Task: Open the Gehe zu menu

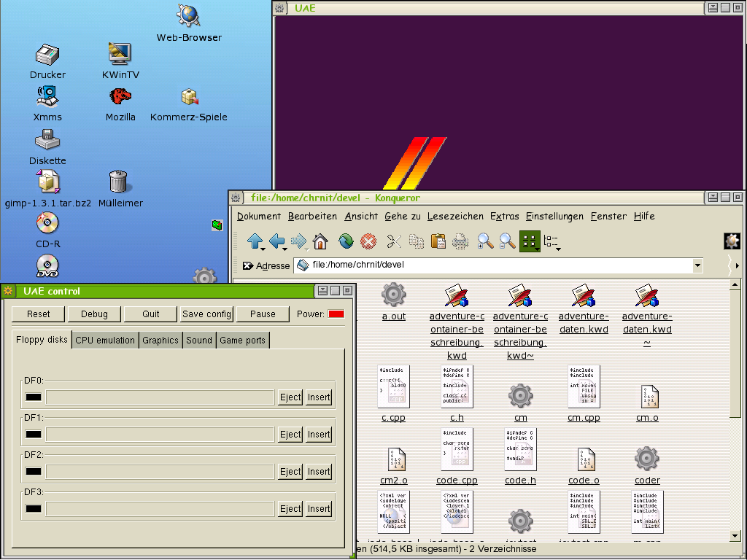Action: coord(403,216)
